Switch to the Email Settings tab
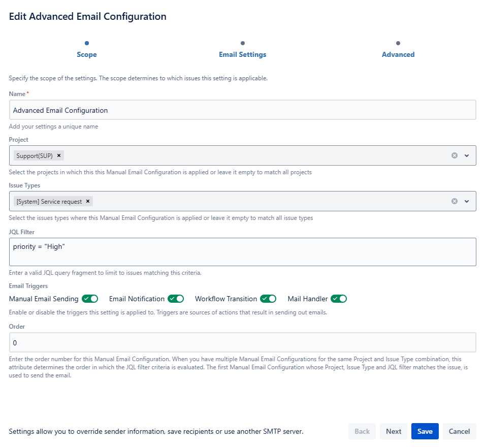Image resolution: width=486 pixels, height=448 pixels. (243, 54)
